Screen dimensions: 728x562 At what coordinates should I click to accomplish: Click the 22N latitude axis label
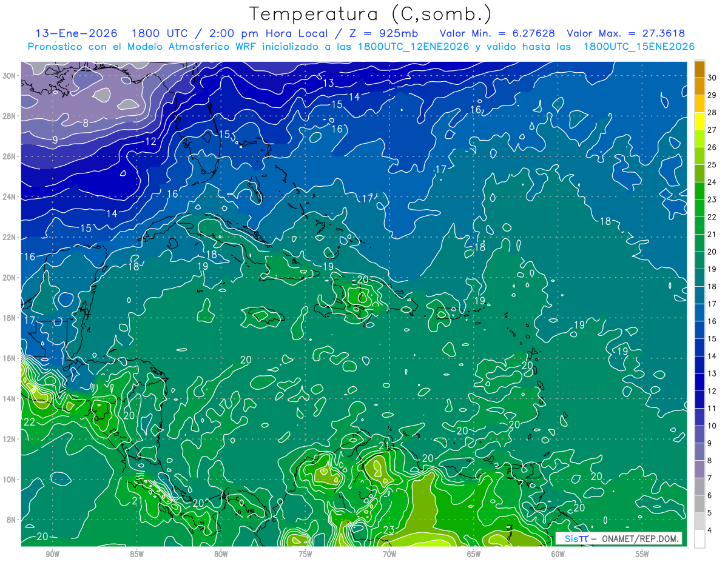tap(10, 237)
